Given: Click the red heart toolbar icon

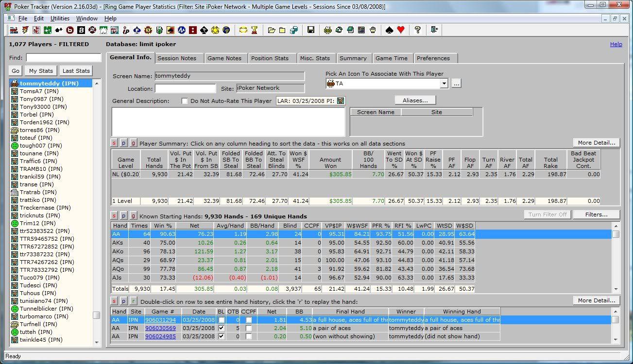Looking at the screenshot, I should tap(400, 30).
